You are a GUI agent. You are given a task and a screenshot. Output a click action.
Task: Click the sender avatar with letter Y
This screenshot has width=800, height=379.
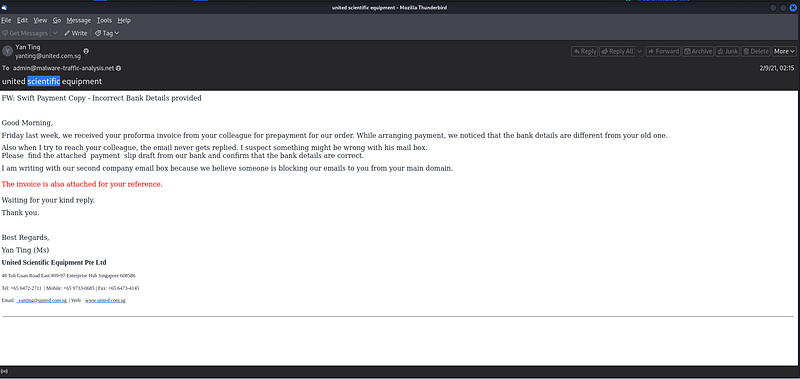(7, 51)
